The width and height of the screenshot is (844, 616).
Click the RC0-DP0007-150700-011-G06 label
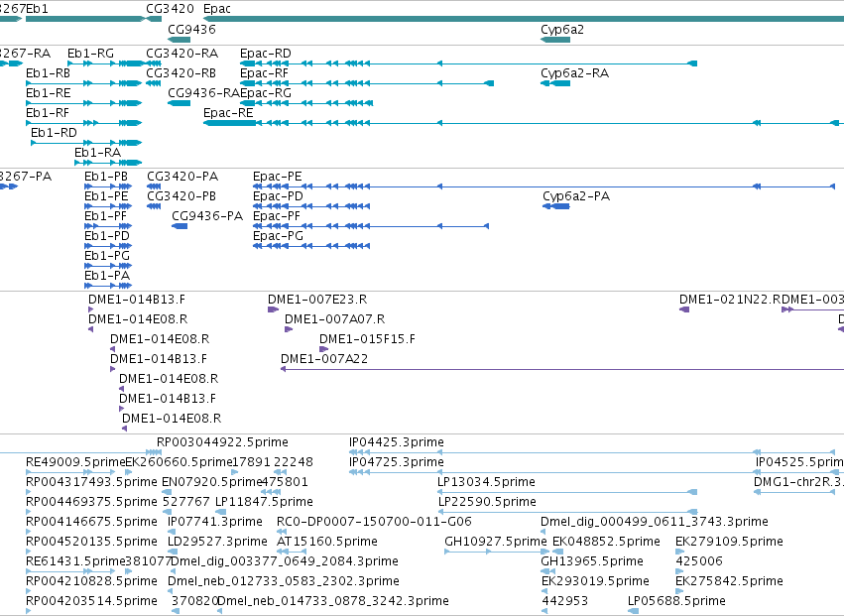click(x=374, y=522)
